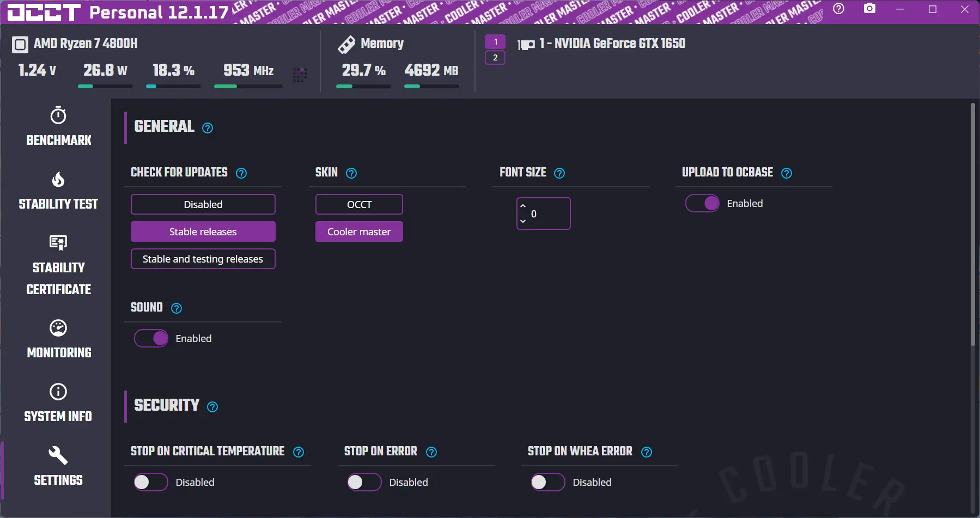This screenshot has height=518, width=980.
Task: Click the OCCT logo in title bar
Action: [x=44, y=12]
